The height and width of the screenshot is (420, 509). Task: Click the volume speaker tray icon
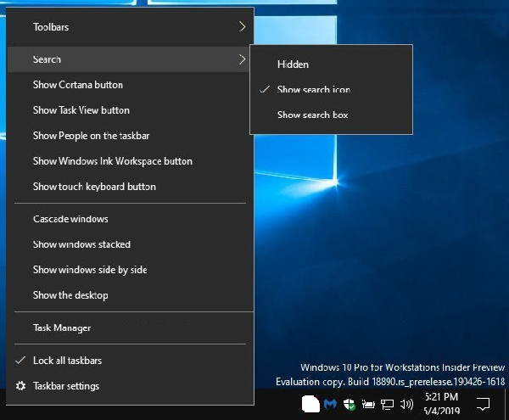click(406, 405)
